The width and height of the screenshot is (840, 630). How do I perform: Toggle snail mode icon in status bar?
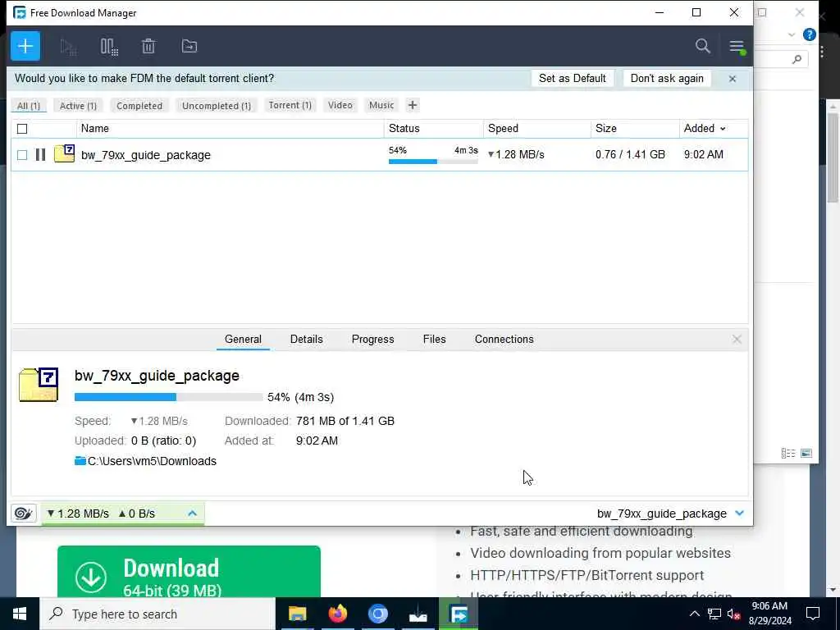[x=23, y=514]
